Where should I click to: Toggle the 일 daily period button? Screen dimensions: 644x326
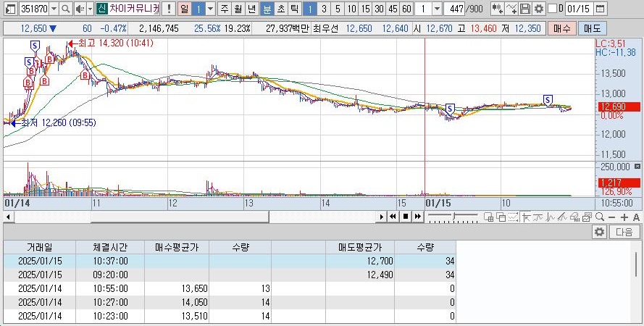click(185, 9)
